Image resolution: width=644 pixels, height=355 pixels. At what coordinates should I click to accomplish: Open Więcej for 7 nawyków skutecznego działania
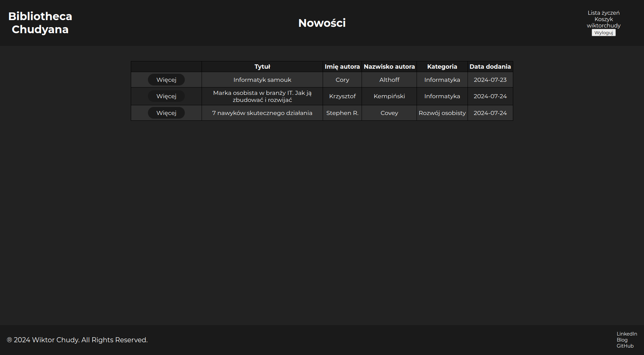[x=166, y=113]
